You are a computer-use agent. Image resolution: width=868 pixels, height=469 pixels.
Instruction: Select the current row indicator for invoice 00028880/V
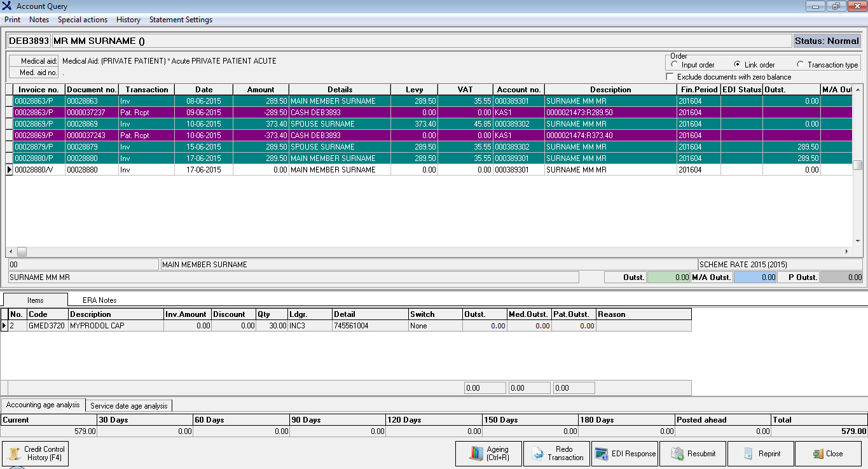pyautogui.click(x=9, y=170)
